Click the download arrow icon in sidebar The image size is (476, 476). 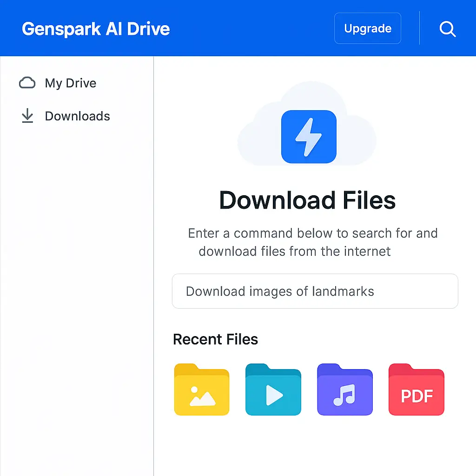(27, 116)
